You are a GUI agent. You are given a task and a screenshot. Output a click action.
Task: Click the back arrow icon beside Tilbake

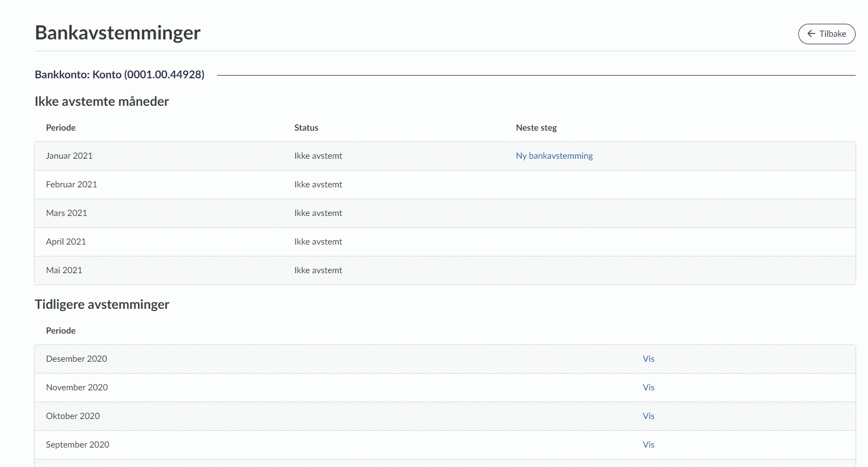pyautogui.click(x=811, y=33)
